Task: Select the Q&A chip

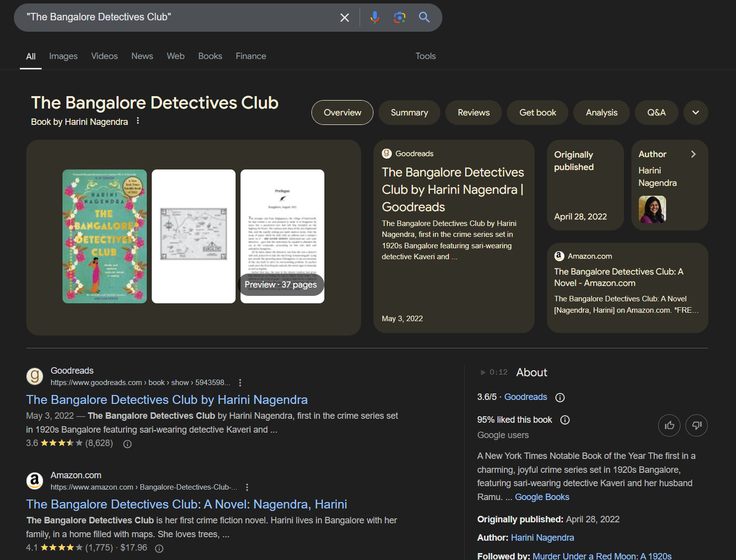Action: point(657,112)
